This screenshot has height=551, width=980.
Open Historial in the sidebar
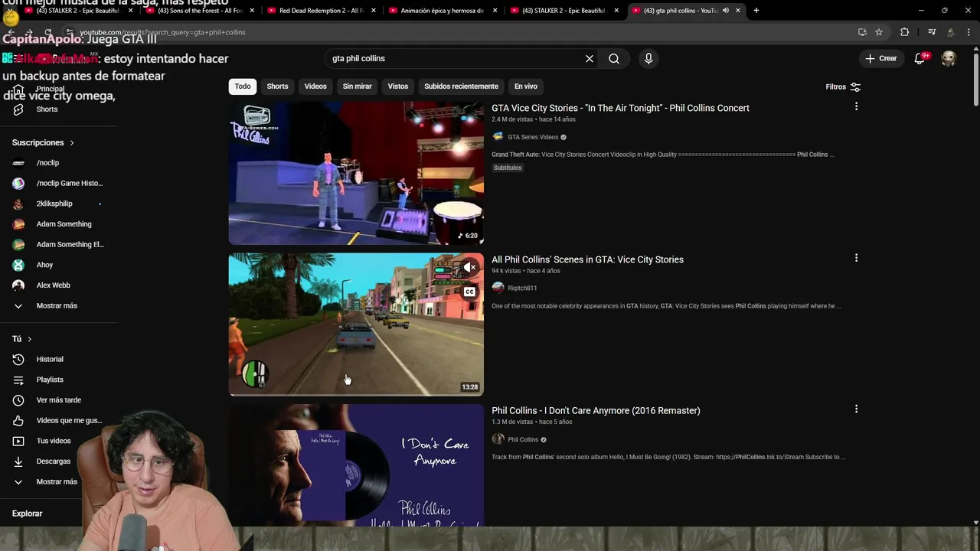coord(50,359)
